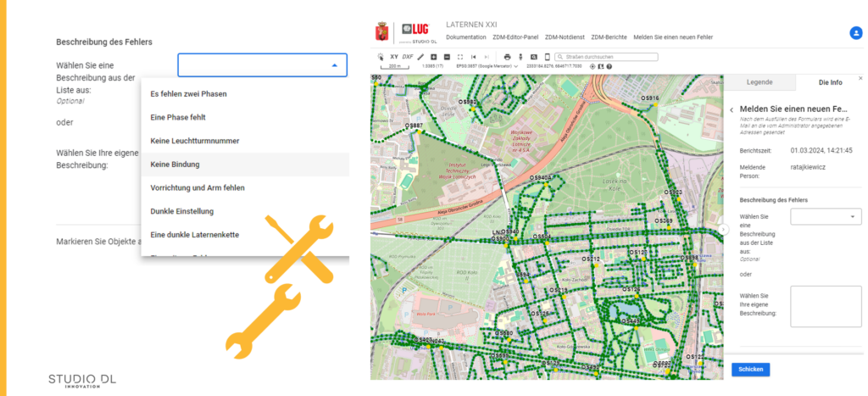Open the large error description dropdown
The height and width of the screenshot is (396, 868).
262,64
